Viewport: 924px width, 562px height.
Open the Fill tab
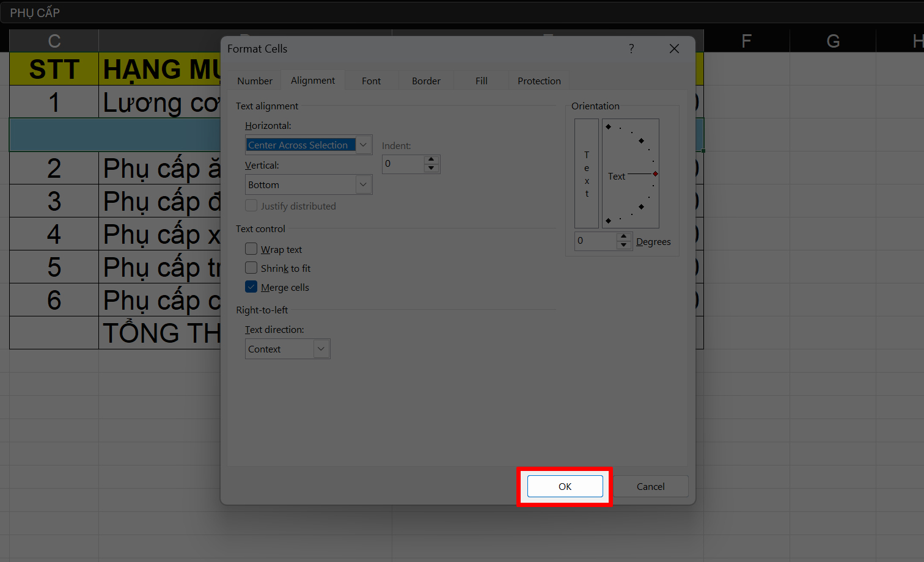tap(482, 81)
